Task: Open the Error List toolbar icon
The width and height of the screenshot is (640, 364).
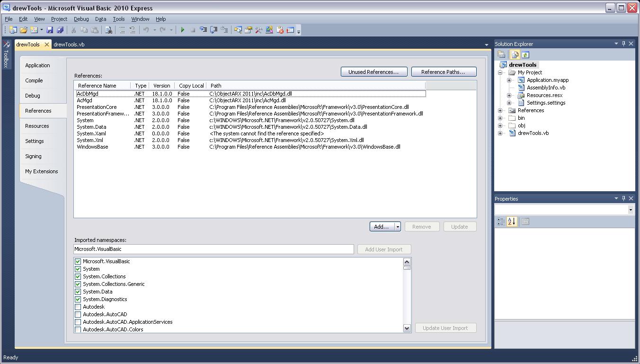Action: tap(280, 30)
